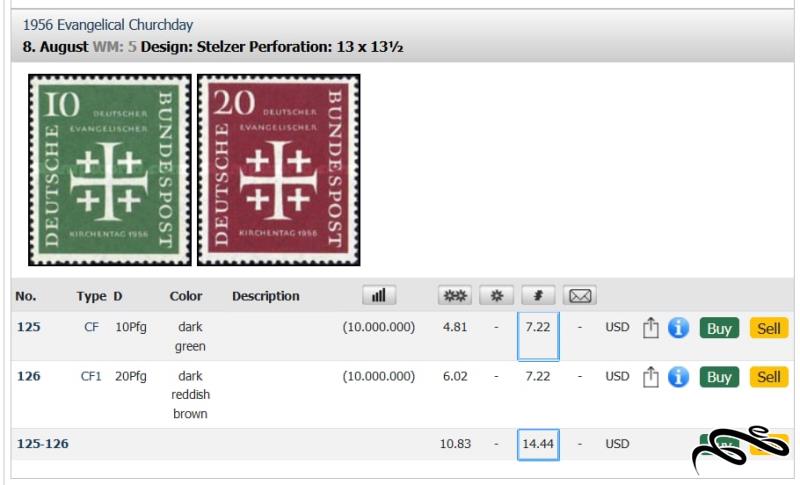This screenshot has width=800, height=485.
Task: Click the Design: Stelzer text
Action: tap(193, 47)
